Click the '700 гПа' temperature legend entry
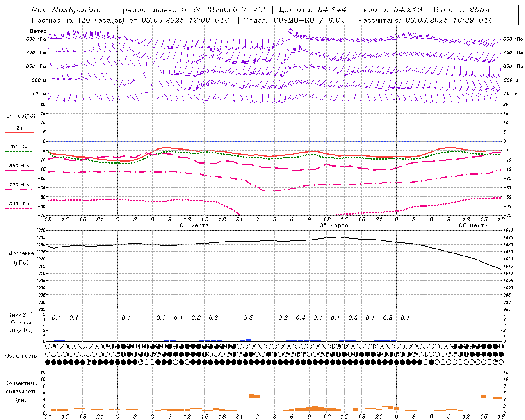The image size is (525, 420). pyautogui.click(x=19, y=185)
